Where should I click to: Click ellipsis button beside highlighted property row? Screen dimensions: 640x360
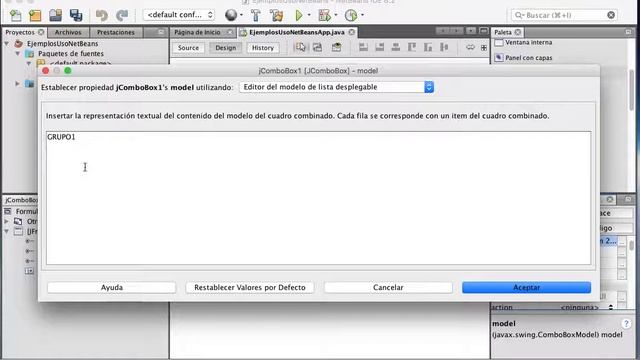tap(622, 242)
